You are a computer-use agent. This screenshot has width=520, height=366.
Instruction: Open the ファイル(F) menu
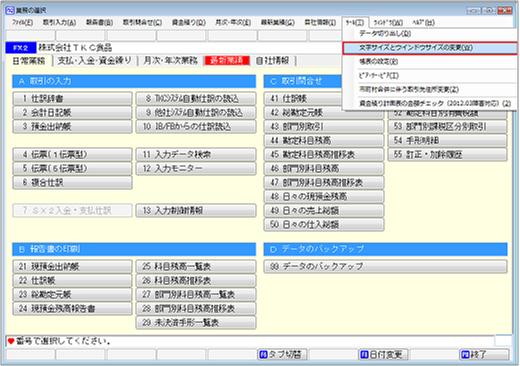click(x=22, y=23)
